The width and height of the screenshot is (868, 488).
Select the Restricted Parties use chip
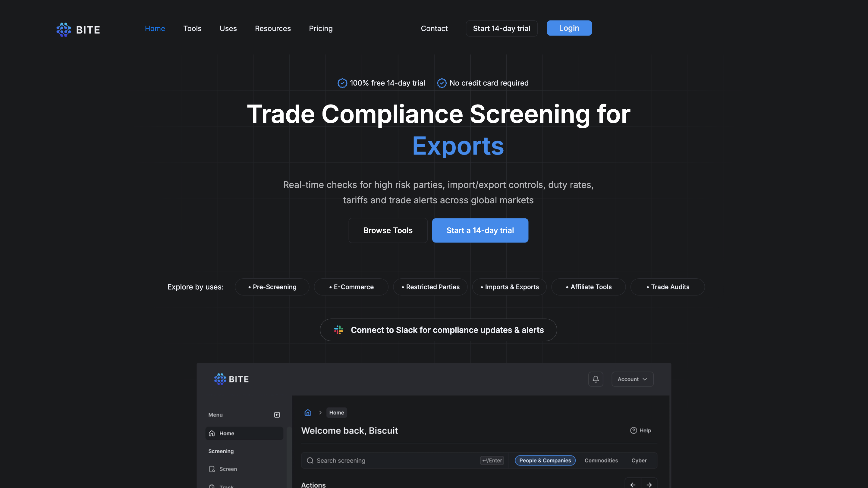point(430,286)
